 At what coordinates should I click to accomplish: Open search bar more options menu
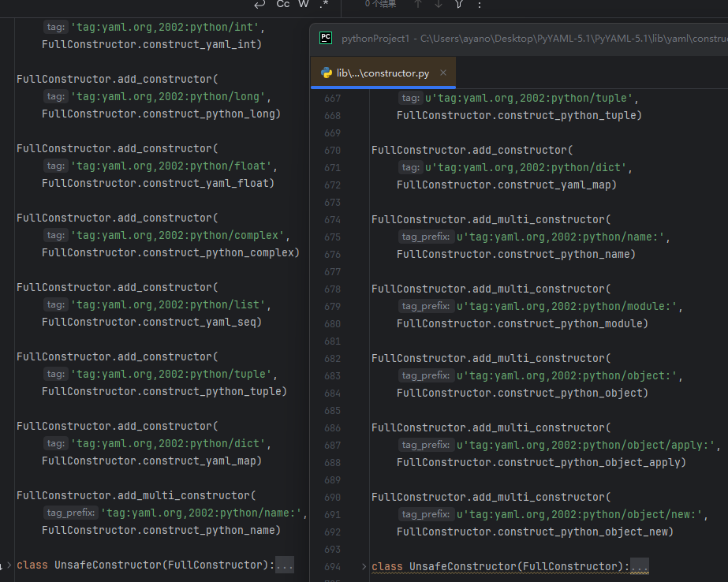(x=480, y=5)
